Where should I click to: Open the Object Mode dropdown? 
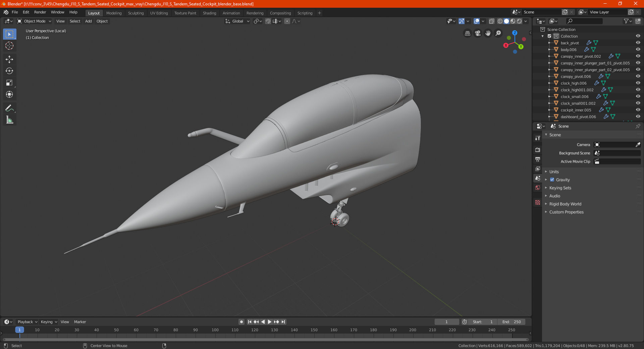coord(34,21)
